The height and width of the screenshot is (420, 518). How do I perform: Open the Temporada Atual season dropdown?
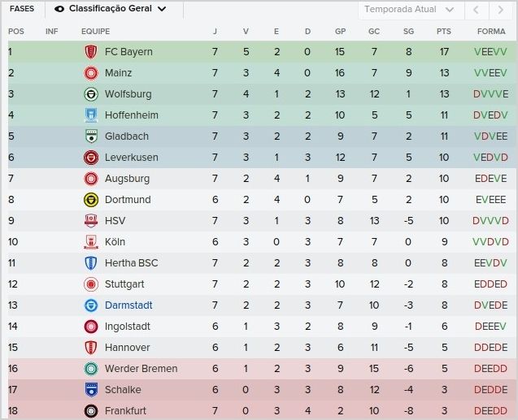(x=410, y=10)
